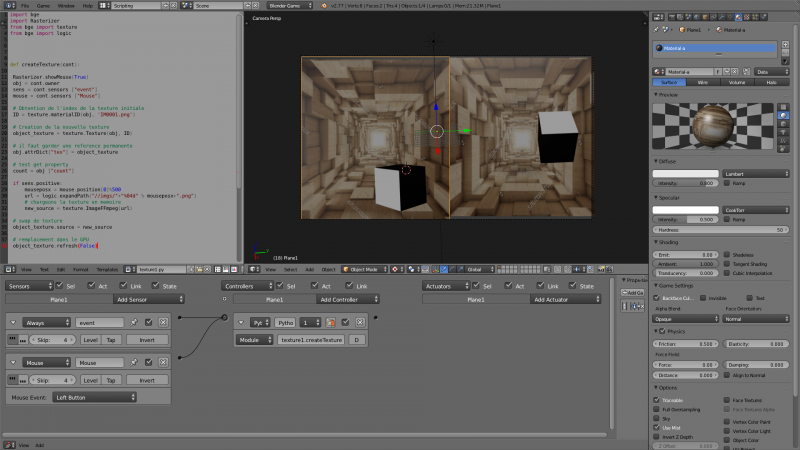Toggle the Backface Culling checkbox

click(657, 297)
